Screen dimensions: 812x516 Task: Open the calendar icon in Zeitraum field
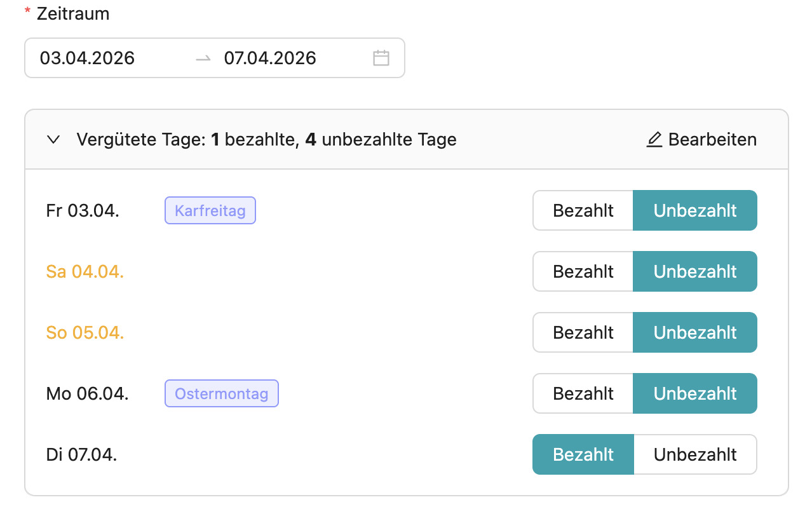[381, 58]
